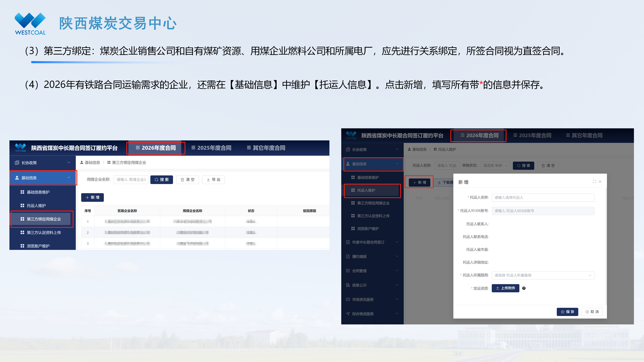Click the 上传附件 upload button
Viewport: 644px width, 362px height.
505,288
